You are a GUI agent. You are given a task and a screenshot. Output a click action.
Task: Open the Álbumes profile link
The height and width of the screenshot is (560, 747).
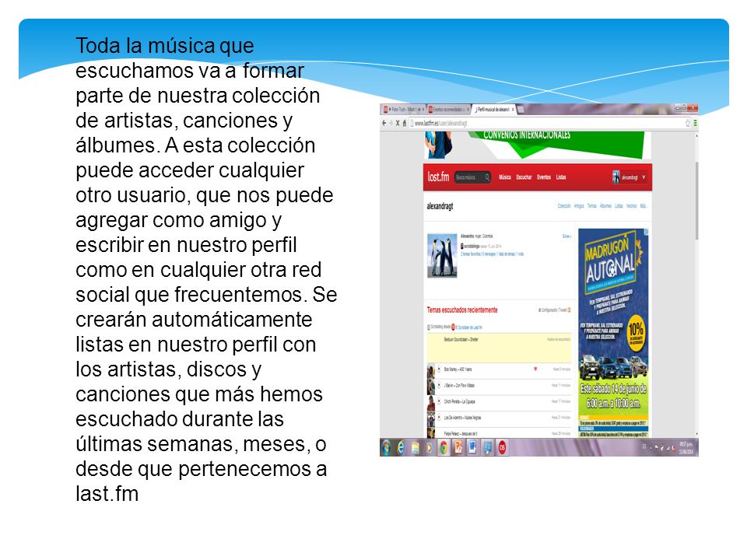(x=605, y=205)
